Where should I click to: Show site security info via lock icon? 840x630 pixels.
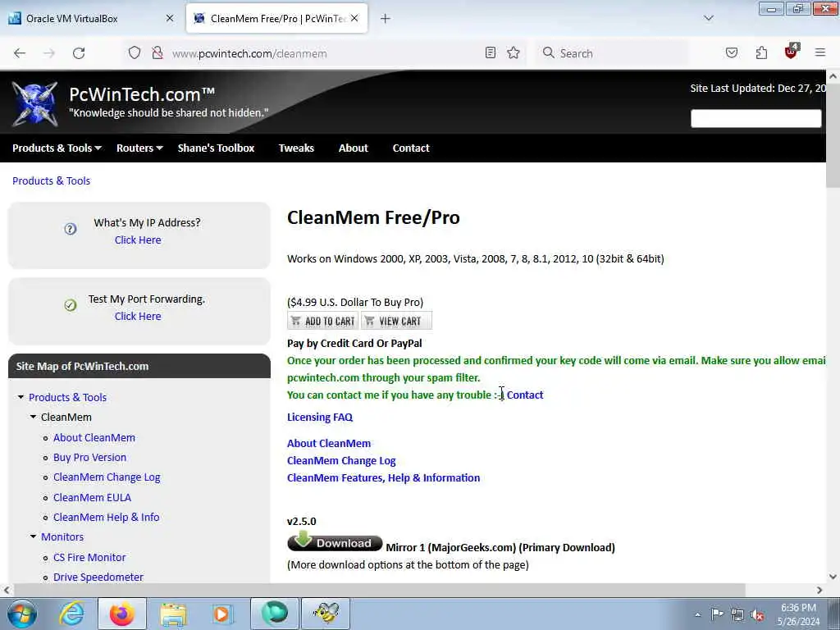(157, 52)
